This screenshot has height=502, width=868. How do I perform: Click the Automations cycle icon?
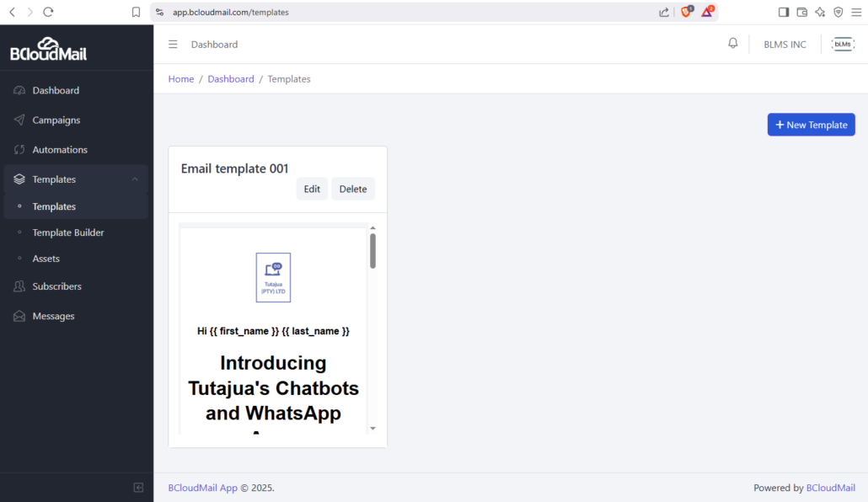[19, 149]
